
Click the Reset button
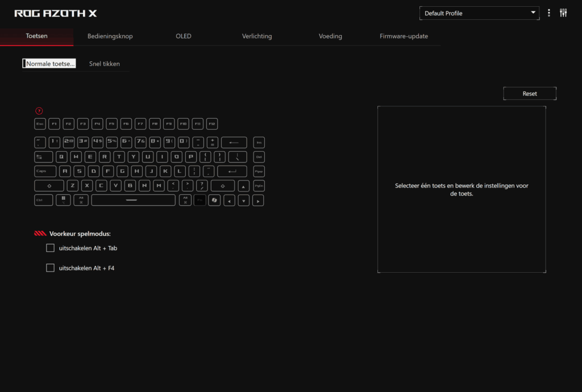530,94
